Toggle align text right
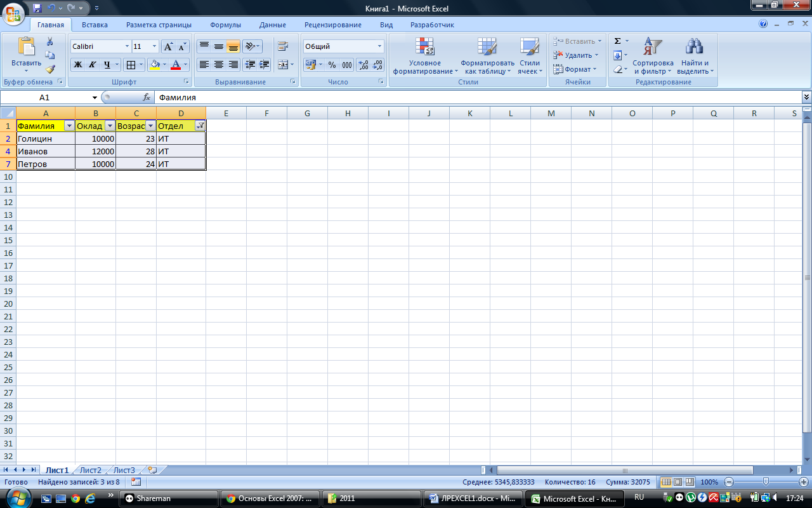 [233, 65]
